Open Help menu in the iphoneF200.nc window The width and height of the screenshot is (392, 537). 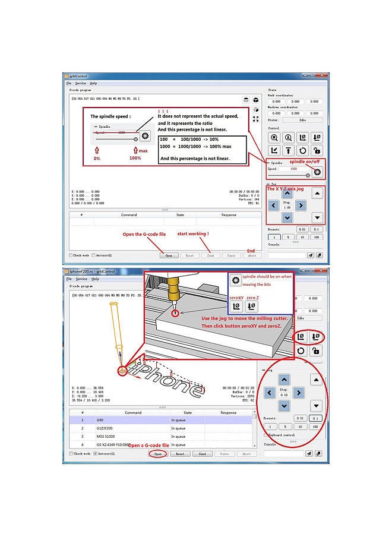95,279
